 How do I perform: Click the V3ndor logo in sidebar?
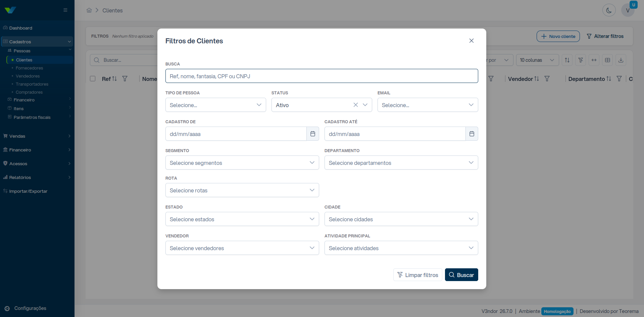tap(10, 10)
